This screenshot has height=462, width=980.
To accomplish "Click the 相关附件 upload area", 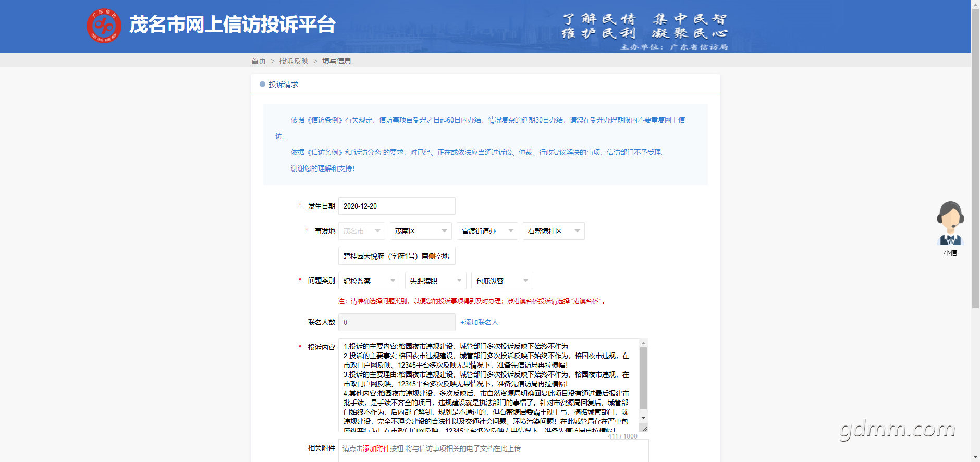I will pyautogui.click(x=494, y=451).
